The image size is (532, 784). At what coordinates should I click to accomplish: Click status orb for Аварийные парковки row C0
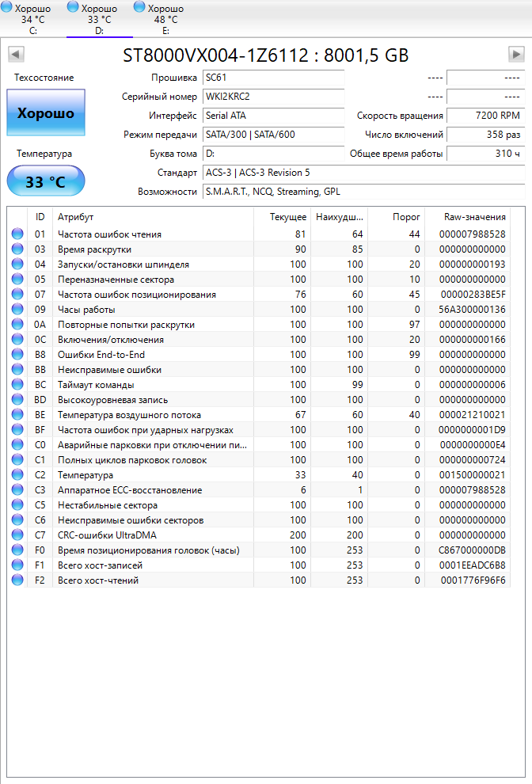pos(17,444)
